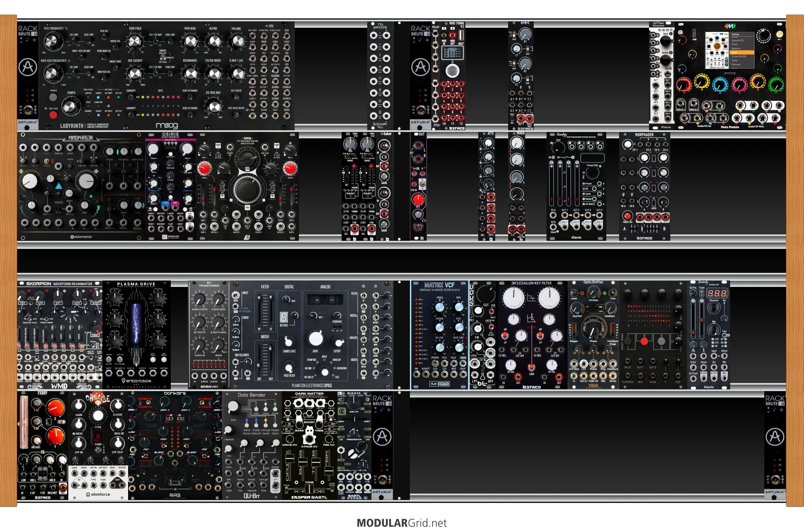The height and width of the screenshot is (532, 804).
Task: Click the Matrix VCF RES knob
Action: [x=459, y=307]
